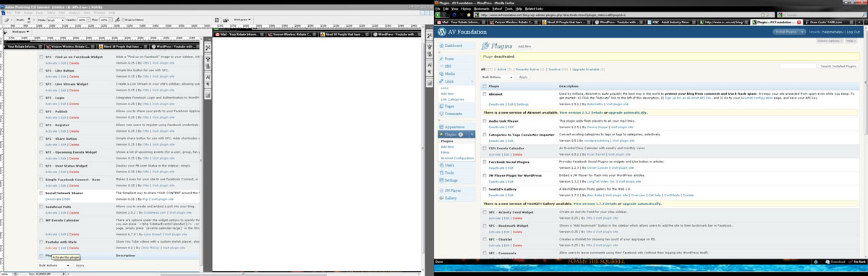Open the Media section icon
The height and width of the screenshot is (276, 868).
pyautogui.click(x=441, y=73)
